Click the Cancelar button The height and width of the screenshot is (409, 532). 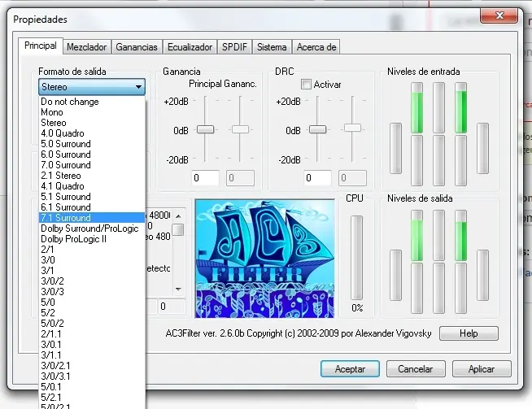click(416, 368)
